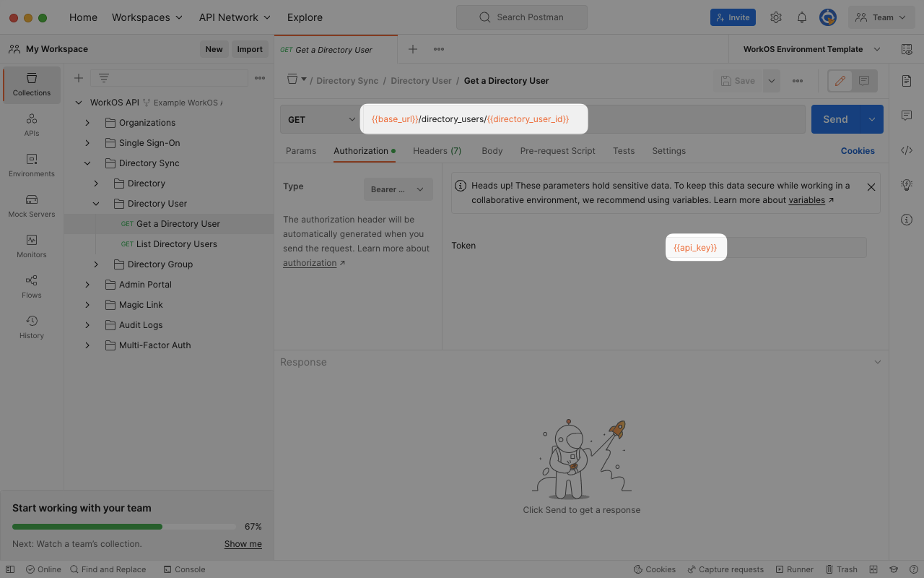
Task: Open the Code snippet panel
Action: click(907, 150)
